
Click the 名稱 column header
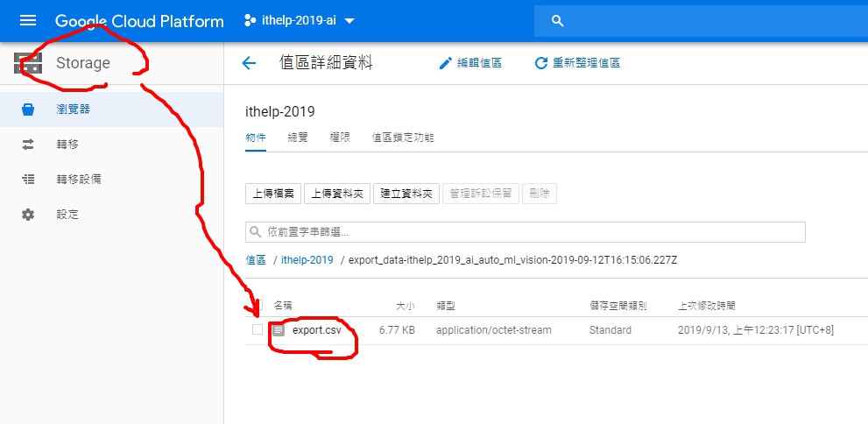(x=282, y=306)
